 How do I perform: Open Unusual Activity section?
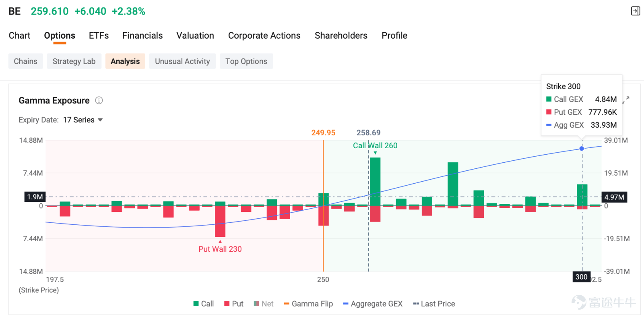click(182, 61)
